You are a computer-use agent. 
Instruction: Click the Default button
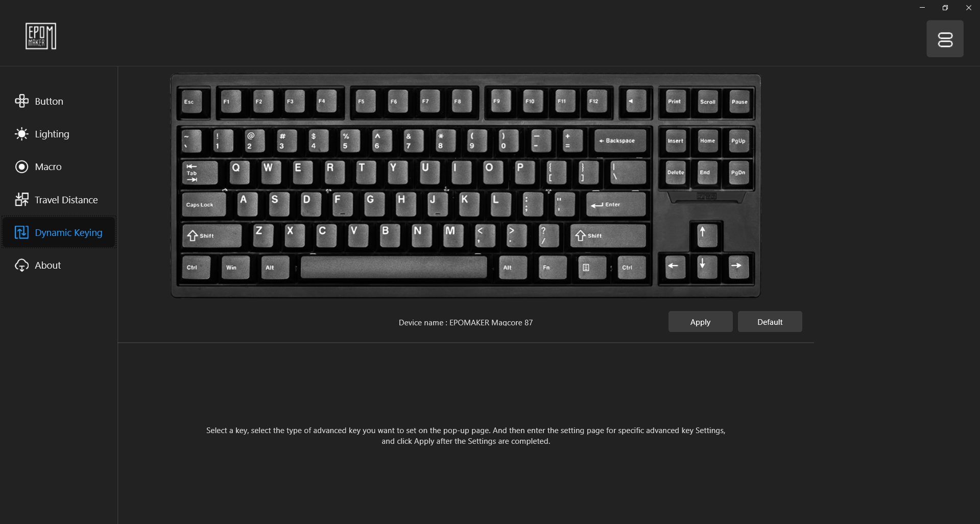coord(770,322)
